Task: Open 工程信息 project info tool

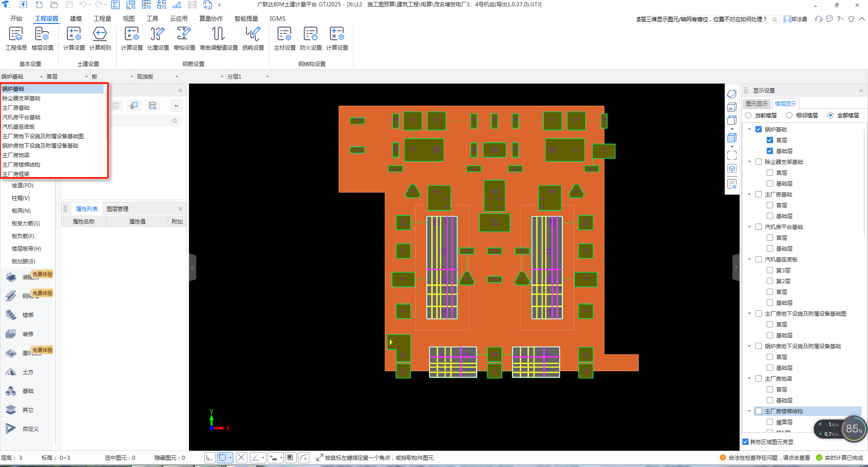Action: click(x=16, y=38)
